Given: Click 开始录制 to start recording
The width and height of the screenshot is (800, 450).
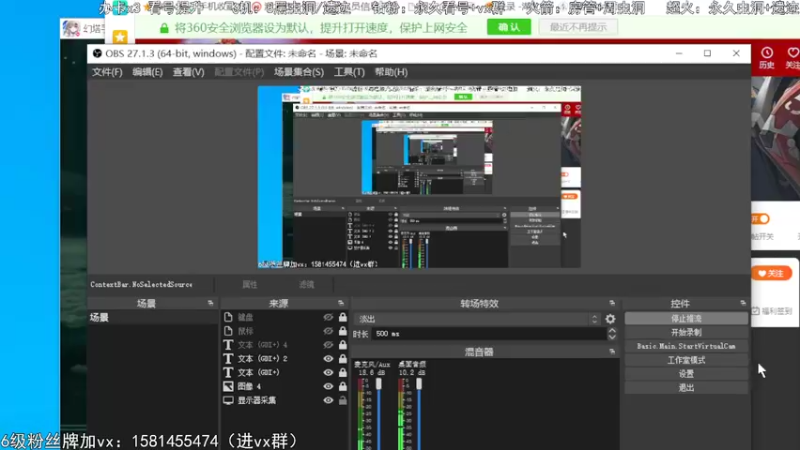Looking at the screenshot, I should [686, 332].
